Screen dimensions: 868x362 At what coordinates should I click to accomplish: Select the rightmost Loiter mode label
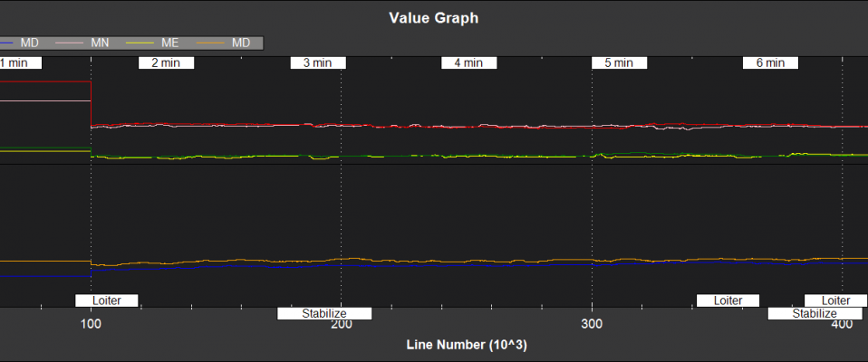pyautogui.click(x=834, y=300)
